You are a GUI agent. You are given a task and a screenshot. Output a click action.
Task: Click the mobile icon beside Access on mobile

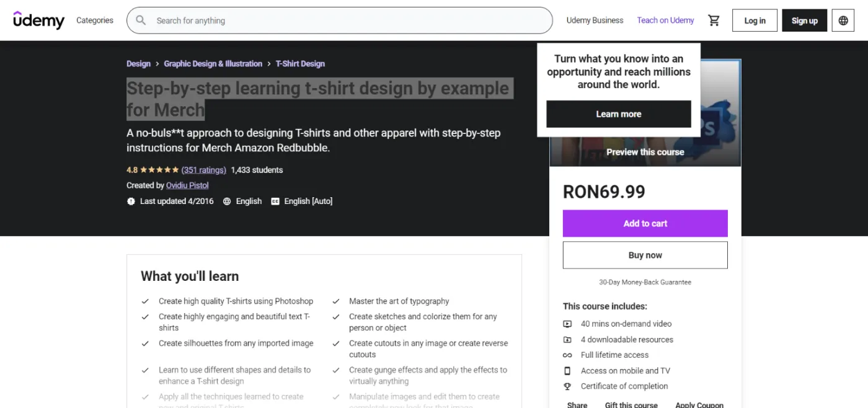pyautogui.click(x=567, y=371)
